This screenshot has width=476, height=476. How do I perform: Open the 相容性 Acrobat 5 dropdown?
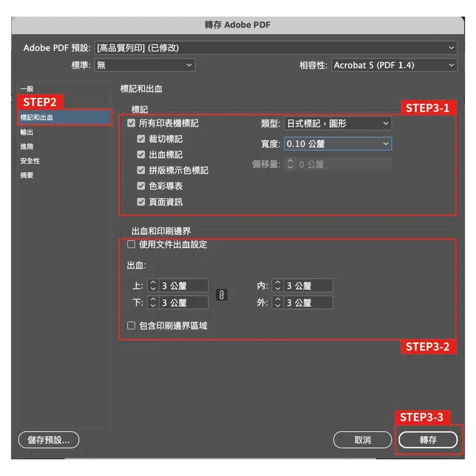pyautogui.click(x=394, y=65)
